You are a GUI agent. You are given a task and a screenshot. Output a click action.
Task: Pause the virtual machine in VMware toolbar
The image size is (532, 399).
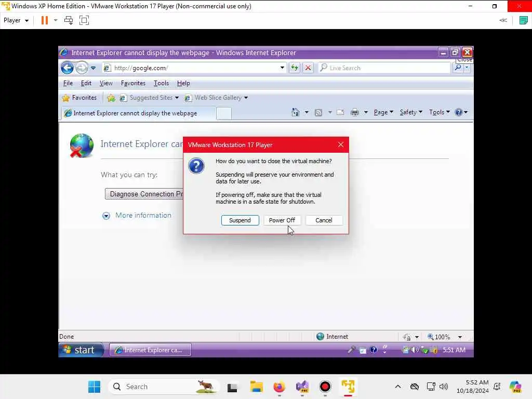45,20
